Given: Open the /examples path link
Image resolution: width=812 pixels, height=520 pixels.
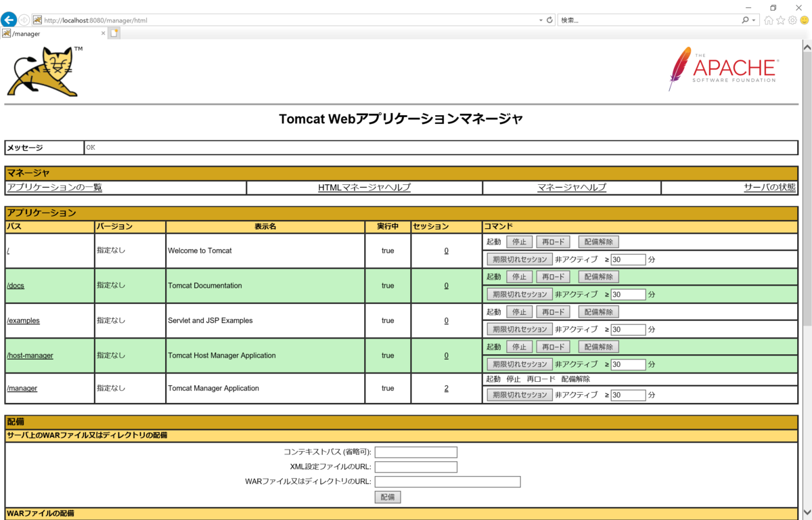Looking at the screenshot, I should pos(23,321).
